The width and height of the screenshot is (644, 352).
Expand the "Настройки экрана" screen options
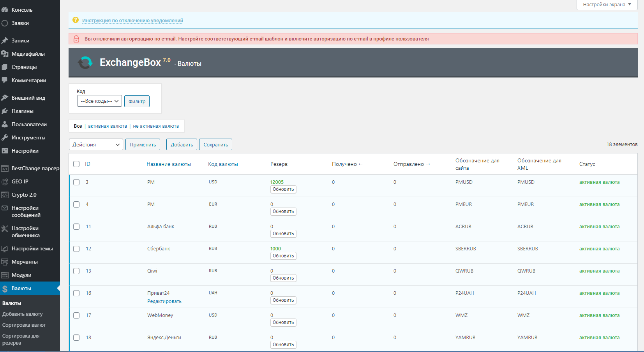tap(607, 5)
